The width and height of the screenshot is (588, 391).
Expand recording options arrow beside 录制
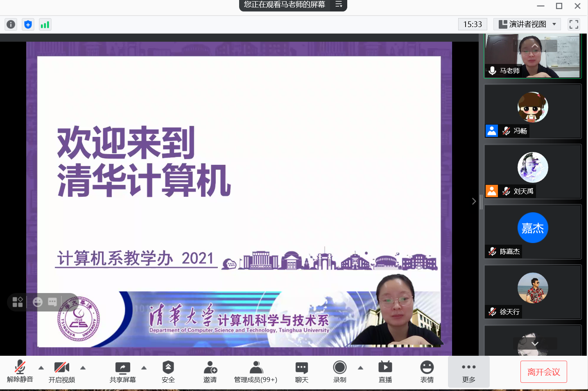pyautogui.click(x=360, y=368)
